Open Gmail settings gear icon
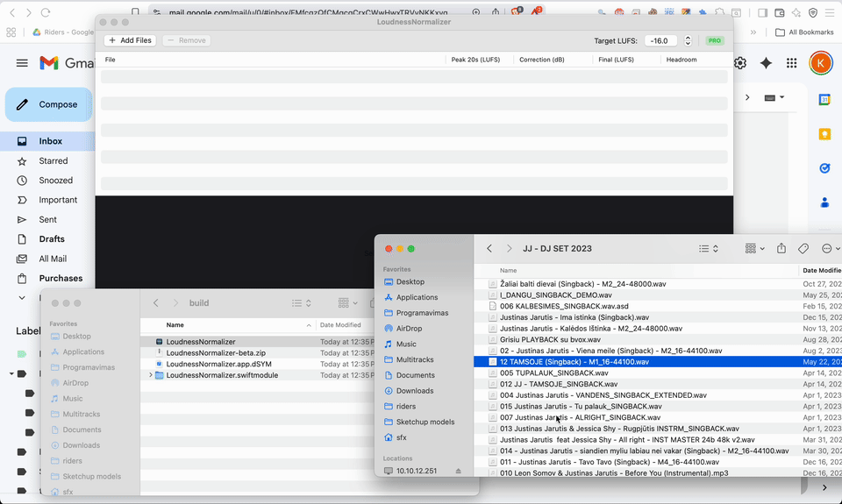The image size is (842, 504). (740, 63)
